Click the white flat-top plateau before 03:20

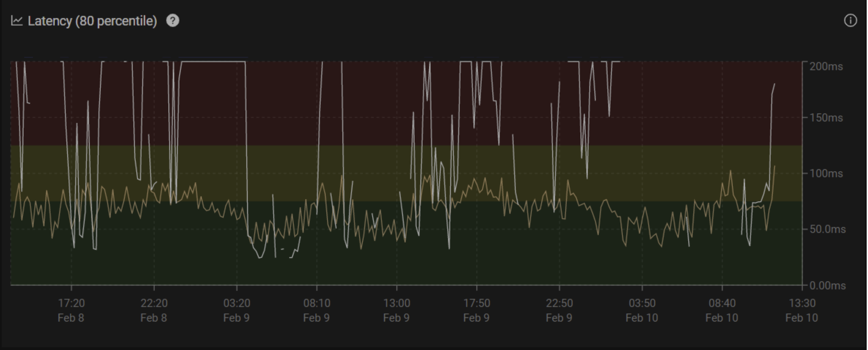(213, 62)
